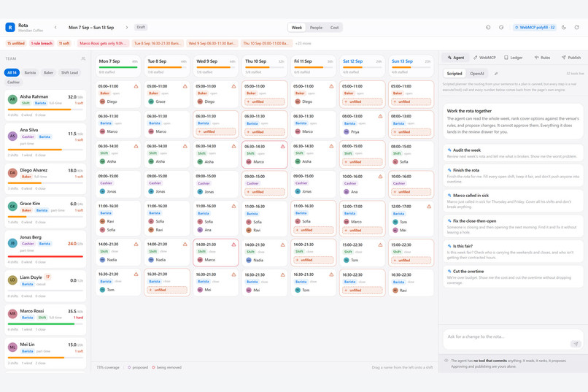
Task: Run the Finish the rota suggestion
Action: (513, 175)
